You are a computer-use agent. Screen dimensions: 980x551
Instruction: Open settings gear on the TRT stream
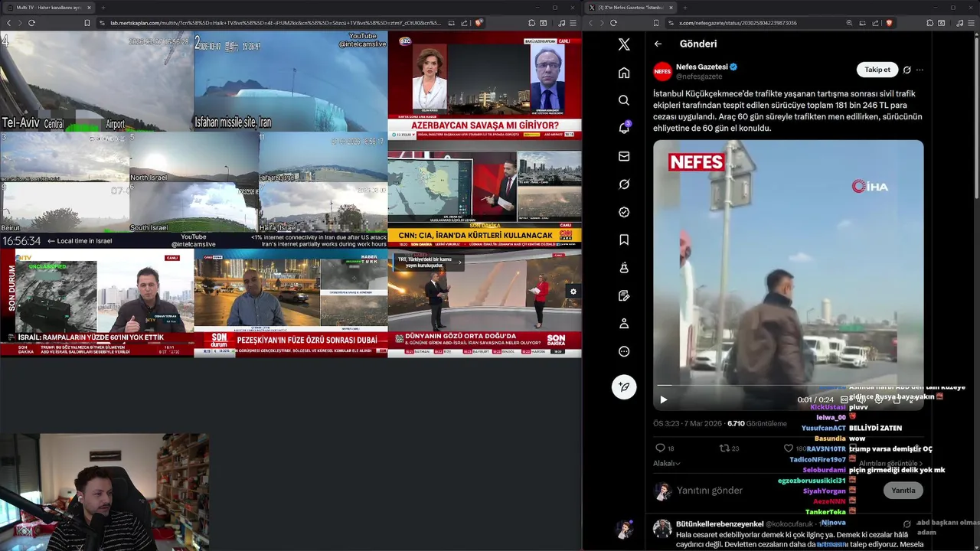point(573,292)
